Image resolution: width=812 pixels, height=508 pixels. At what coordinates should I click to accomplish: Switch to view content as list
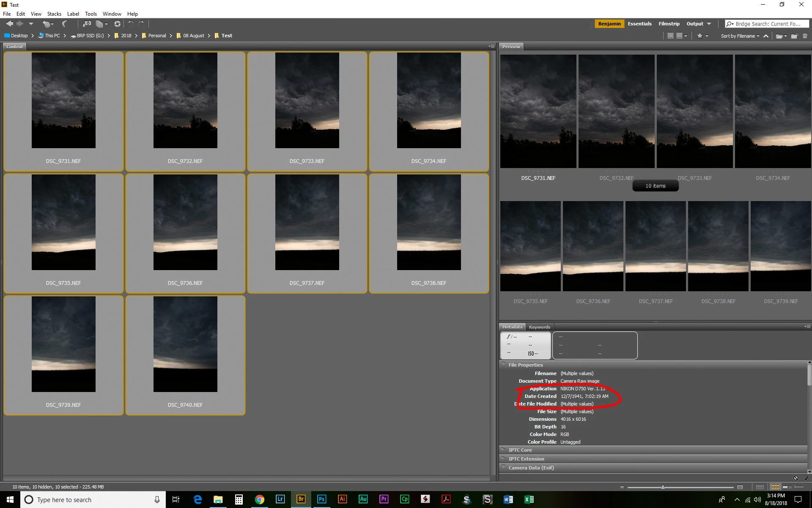click(798, 487)
